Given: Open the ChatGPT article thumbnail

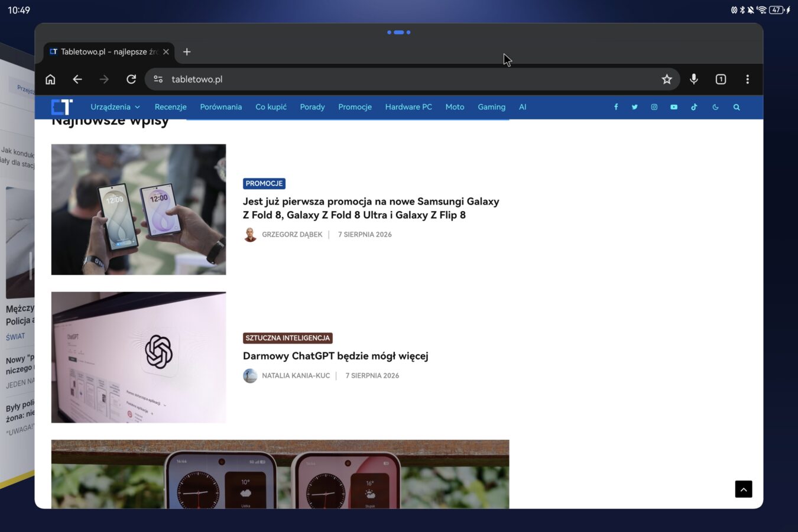Looking at the screenshot, I should (138, 357).
